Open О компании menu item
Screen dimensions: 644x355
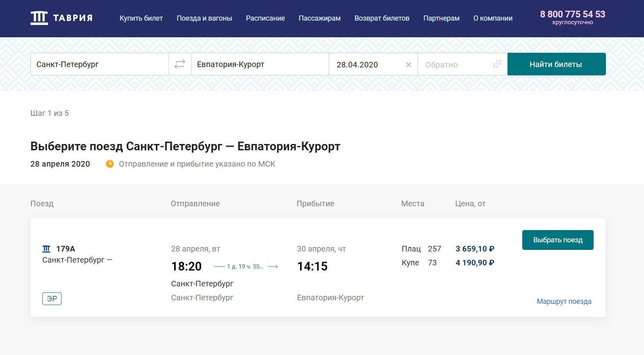493,18
